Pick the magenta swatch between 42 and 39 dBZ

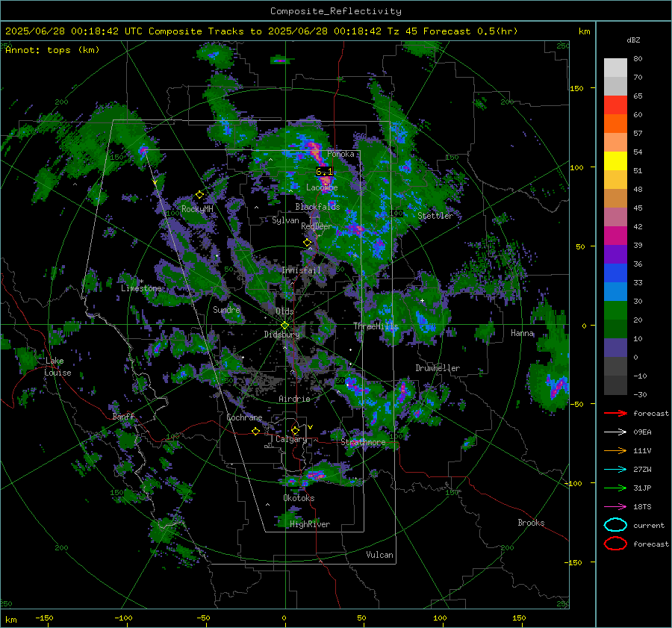click(615, 236)
